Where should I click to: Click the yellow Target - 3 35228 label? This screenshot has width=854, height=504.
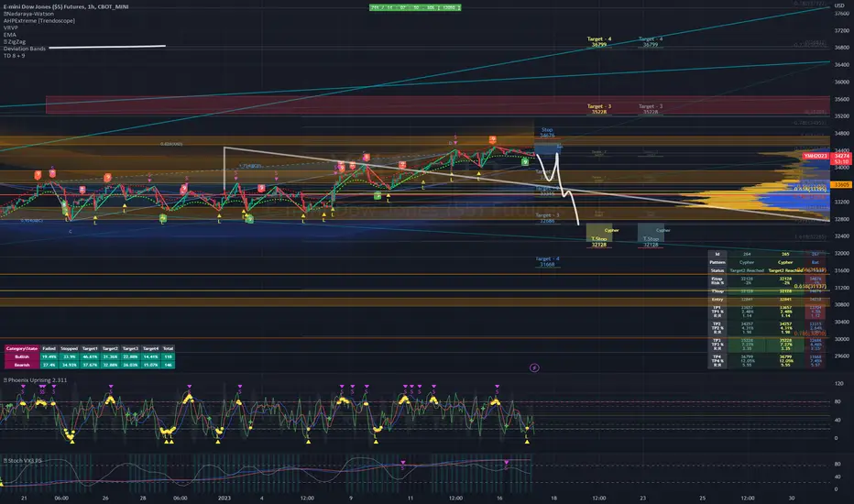pos(599,109)
